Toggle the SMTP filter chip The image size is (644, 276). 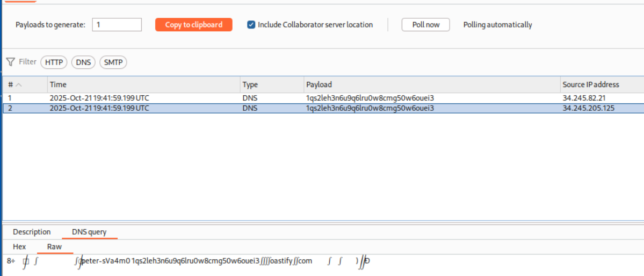113,62
